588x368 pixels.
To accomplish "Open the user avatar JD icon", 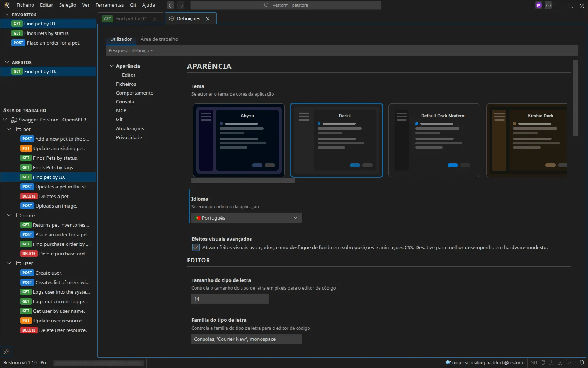I will 538,5.
